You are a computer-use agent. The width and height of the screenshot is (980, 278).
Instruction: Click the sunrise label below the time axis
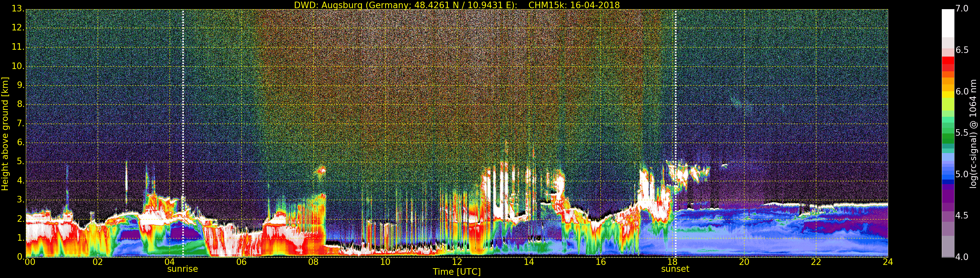coord(182,269)
